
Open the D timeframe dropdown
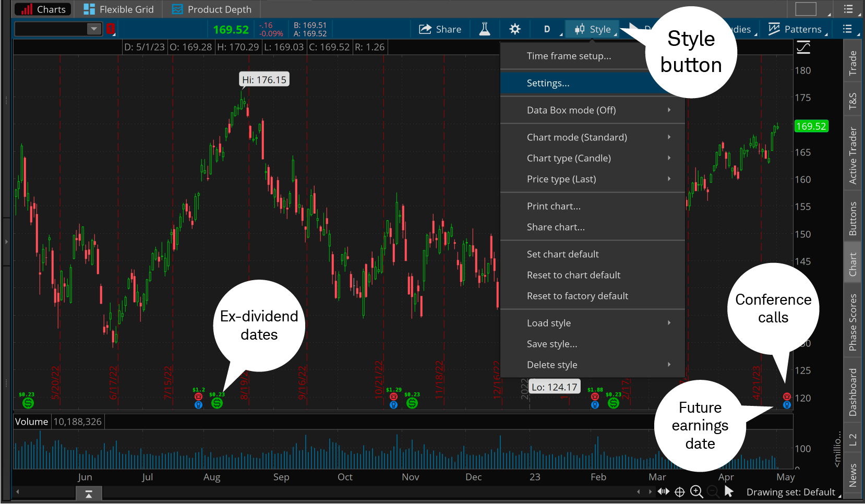click(x=547, y=29)
